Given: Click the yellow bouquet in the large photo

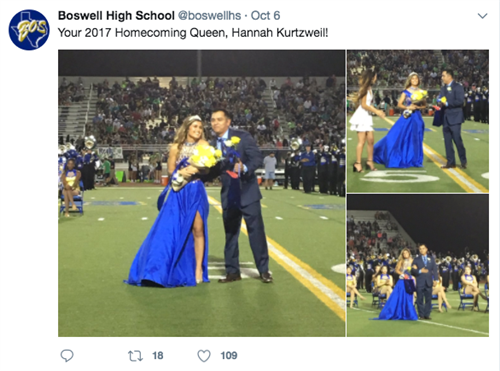Looking at the screenshot, I should [205, 157].
